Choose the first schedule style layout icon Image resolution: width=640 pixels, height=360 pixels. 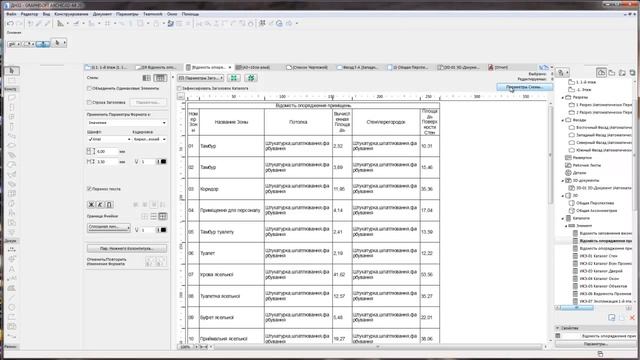[x=147, y=78]
